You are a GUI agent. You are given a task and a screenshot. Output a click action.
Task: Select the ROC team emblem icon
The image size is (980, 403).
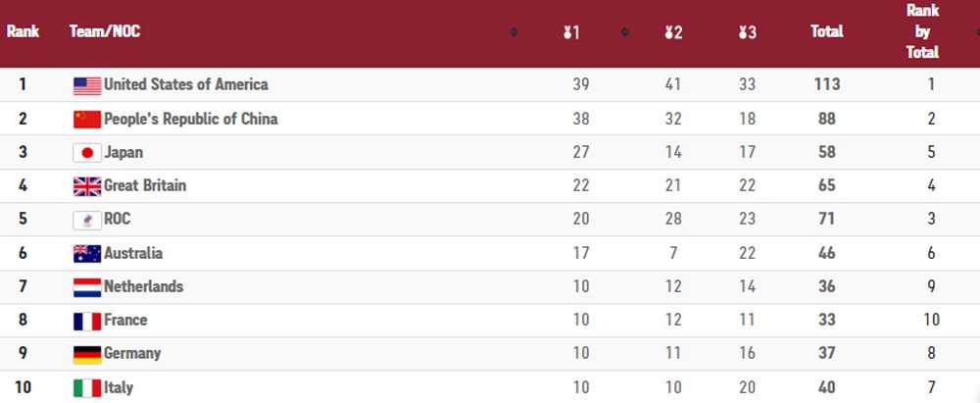(87, 221)
